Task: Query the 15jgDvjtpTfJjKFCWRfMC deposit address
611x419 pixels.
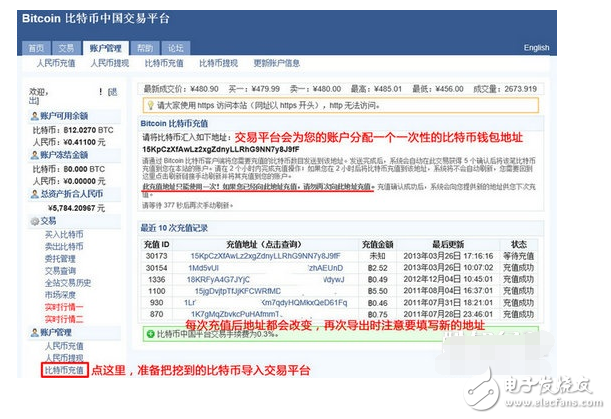Action: pyautogui.click(x=238, y=291)
